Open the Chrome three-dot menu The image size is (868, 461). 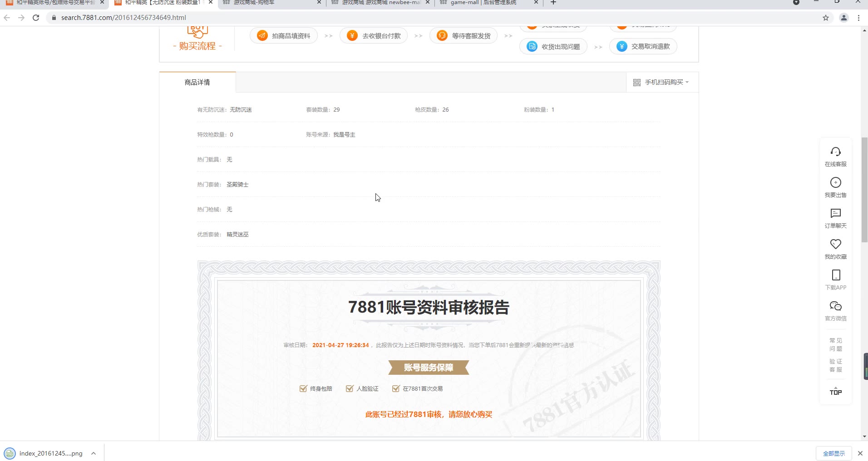(x=858, y=18)
